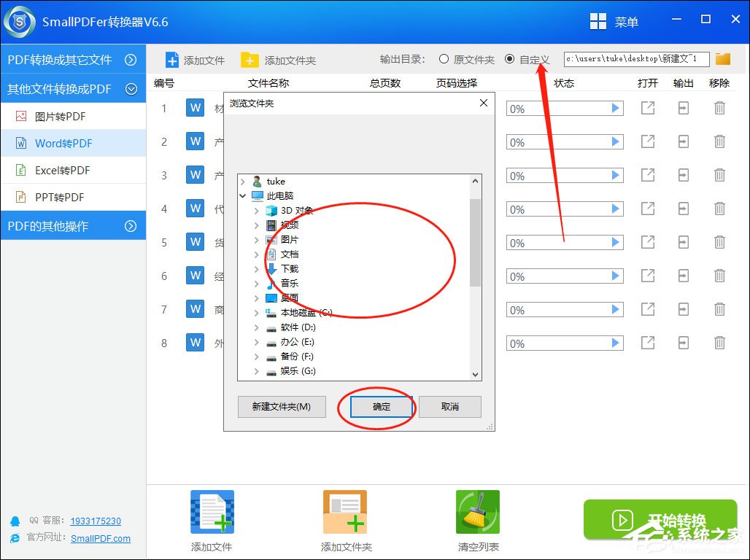Viewport: 750px width, 560px height.
Task: Remove the first file using its trash icon
Action: coord(719,107)
